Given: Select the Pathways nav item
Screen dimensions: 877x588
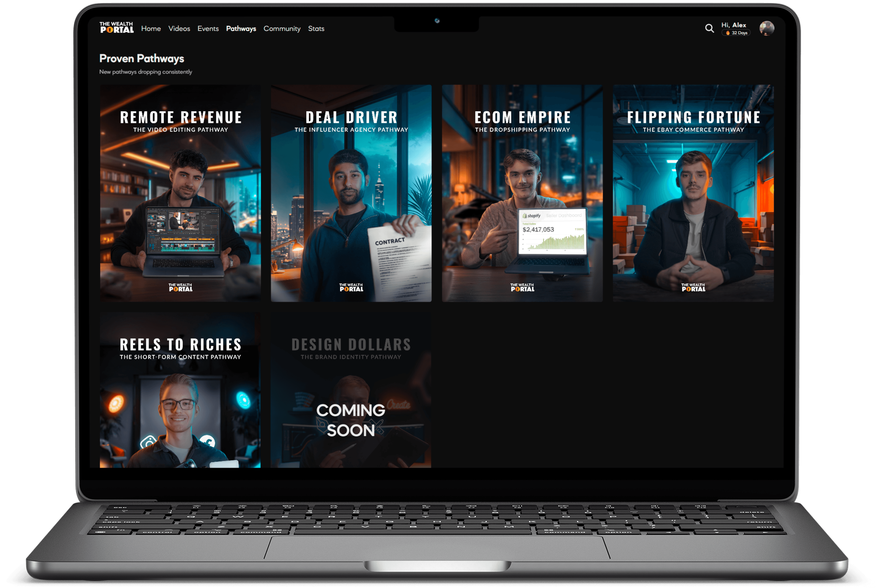Looking at the screenshot, I should [x=241, y=29].
